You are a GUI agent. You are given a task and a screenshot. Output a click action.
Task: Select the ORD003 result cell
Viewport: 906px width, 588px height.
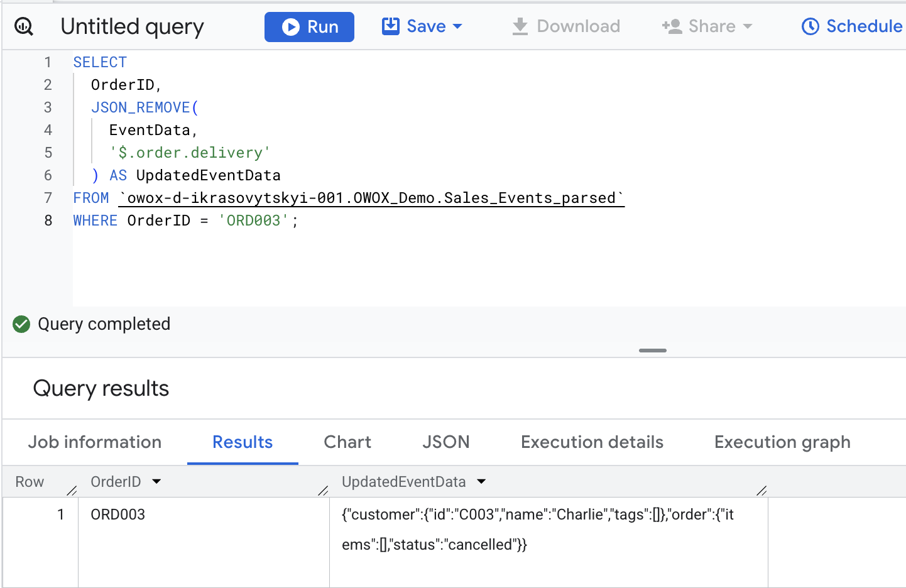coord(204,543)
